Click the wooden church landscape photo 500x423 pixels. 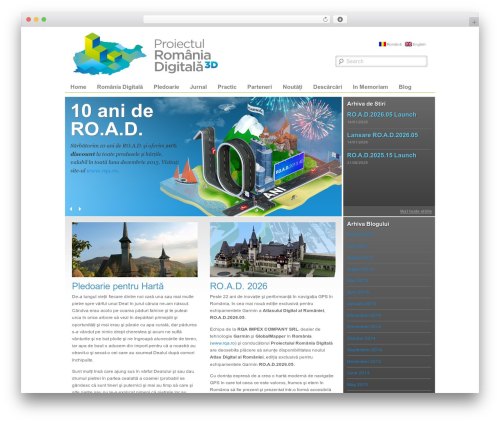(x=135, y=249)
